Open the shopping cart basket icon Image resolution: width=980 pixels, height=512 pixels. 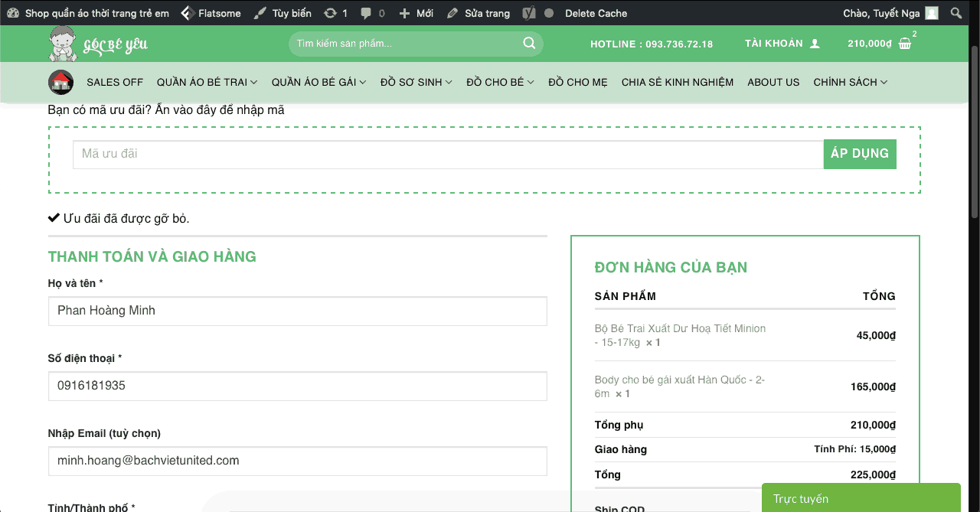tap(905, 44)
